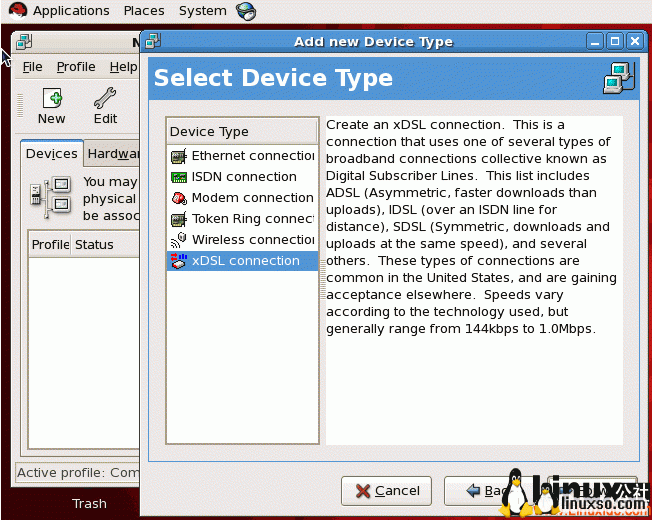Choose Wireless connection in the list
Image resolution: width=652 pixels, height=520 pixels.
(x=242, y=240)
